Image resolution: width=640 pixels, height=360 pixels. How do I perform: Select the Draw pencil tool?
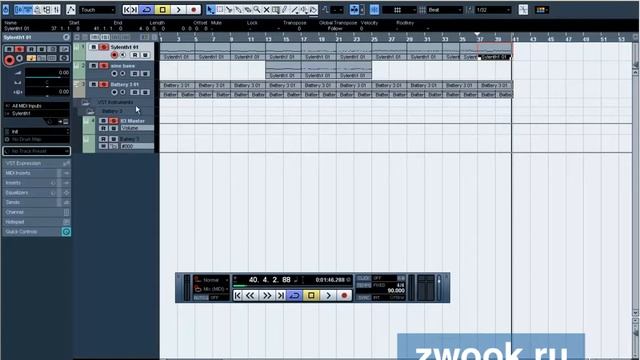point(285,10)
